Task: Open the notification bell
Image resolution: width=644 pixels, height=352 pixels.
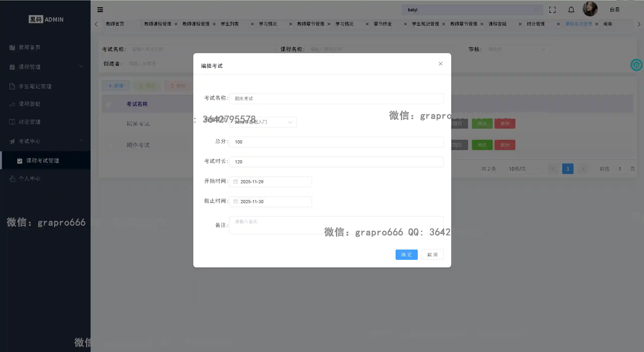Action: pyautogui.click(x=571, y=10)
